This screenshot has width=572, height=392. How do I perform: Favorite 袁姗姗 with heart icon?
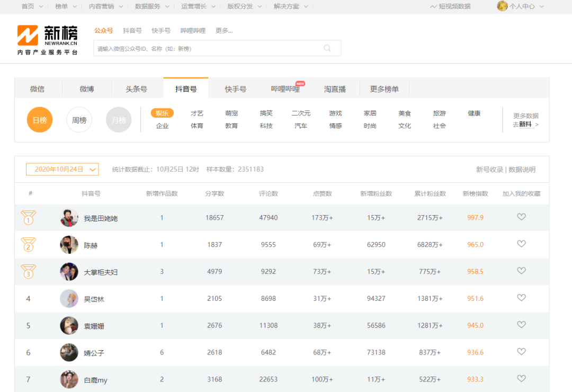click(521, 325)
